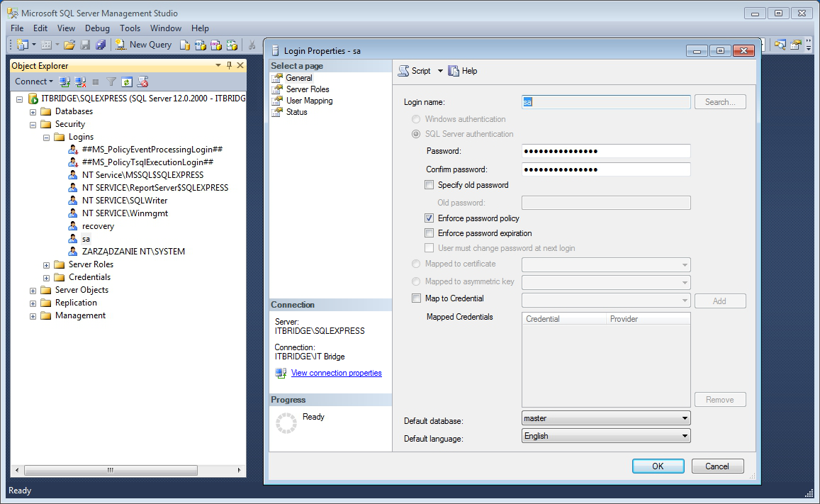The image size is (820, 504).
Task: Click the Script icon in Login Properties
Action: pyautogui.click(x=404, y=71)
